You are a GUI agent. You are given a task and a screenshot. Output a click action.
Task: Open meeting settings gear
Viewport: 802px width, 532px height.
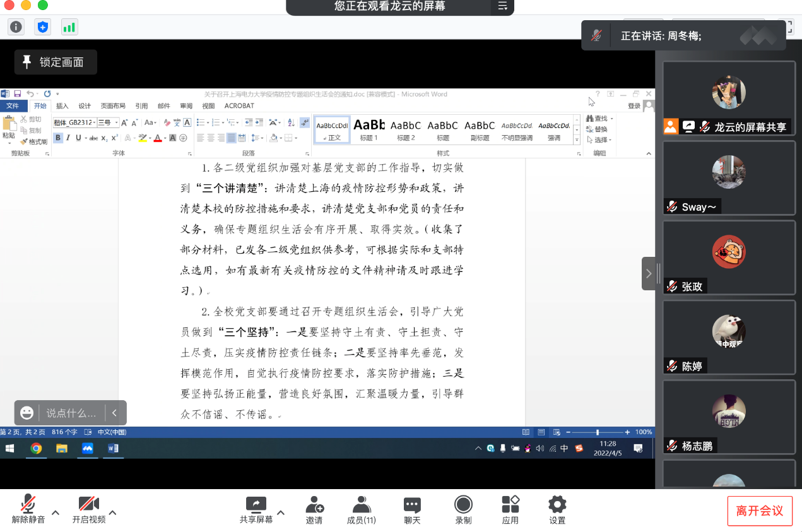click(557, 509)
